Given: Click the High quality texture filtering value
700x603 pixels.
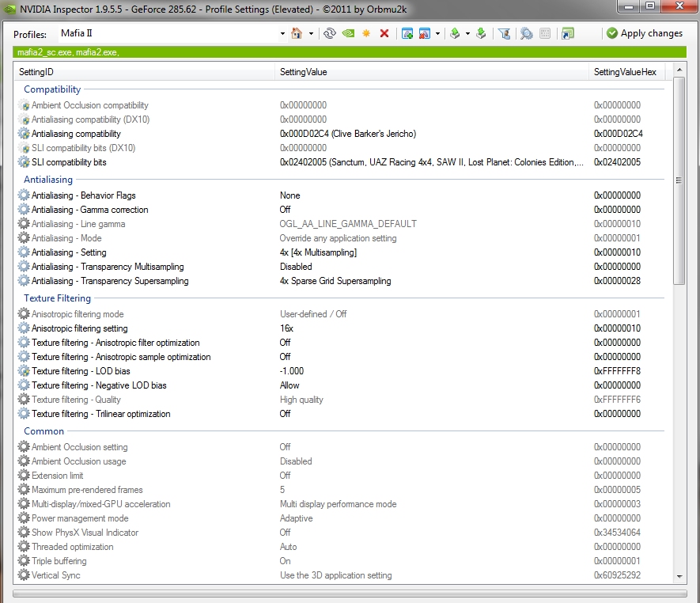Looking at the screenshot, I should pos(301,400).
